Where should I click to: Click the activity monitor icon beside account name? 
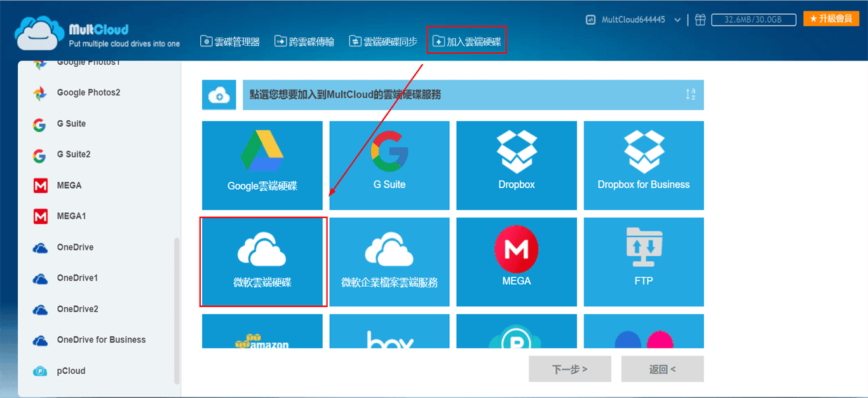pyautogui.click(x=591, y=20)
